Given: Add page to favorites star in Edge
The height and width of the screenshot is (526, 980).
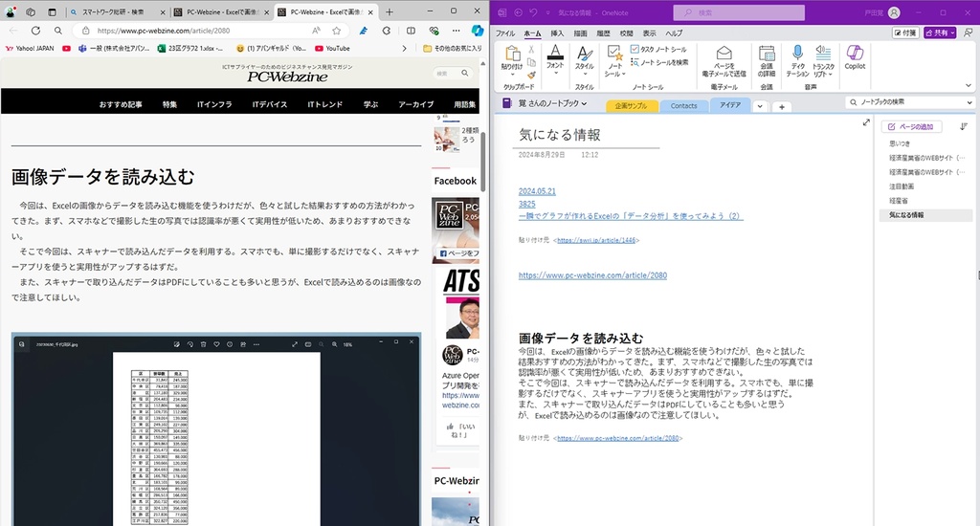Looking at the screenshot, I should pyautogui.click(x=336, y=30).
